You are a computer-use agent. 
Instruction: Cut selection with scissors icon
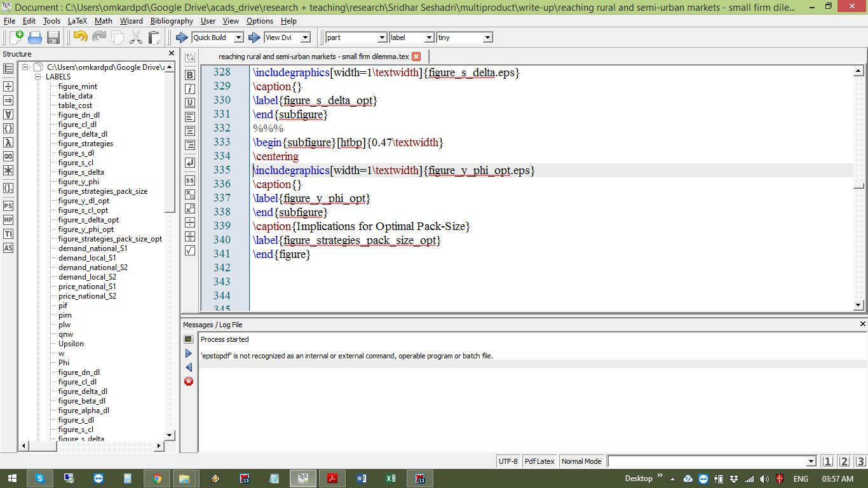136,37
